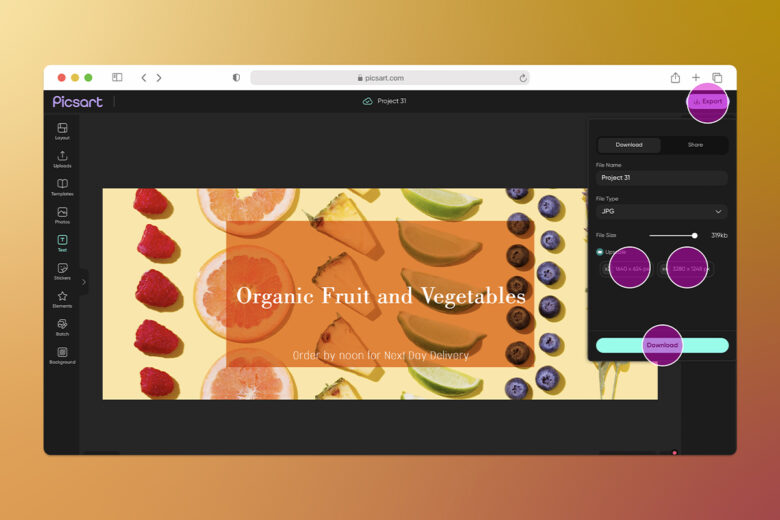Open the Batch tool
This screenshot has width=780, height=520.
[x=62, y=327]
